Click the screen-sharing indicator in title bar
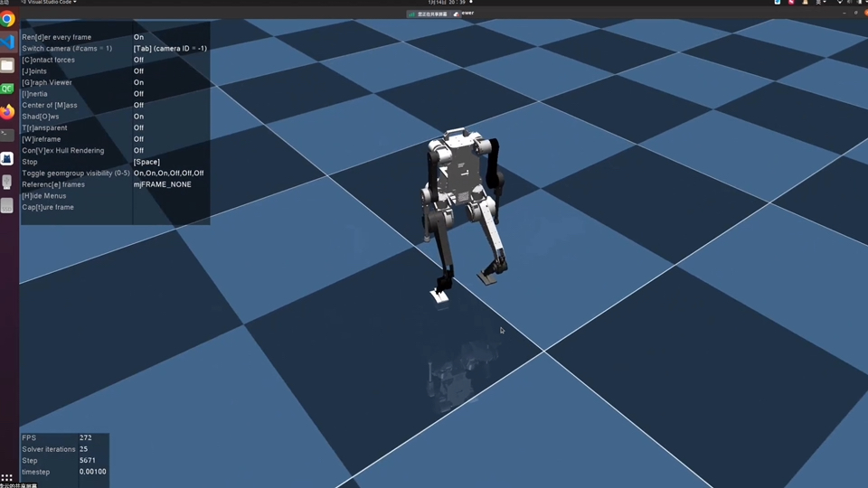The image size is (868, 488). click(x=432, y=14)
